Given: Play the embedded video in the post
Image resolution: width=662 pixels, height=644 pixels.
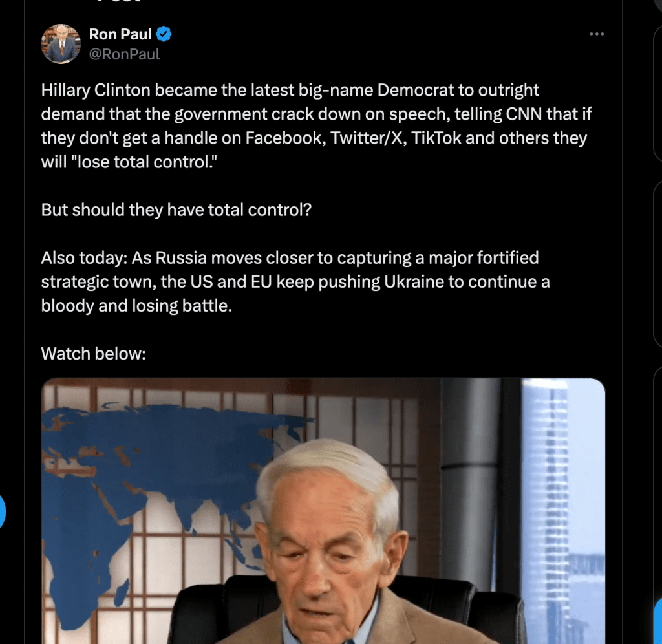Looking at the screenshot, I should 323,511.
